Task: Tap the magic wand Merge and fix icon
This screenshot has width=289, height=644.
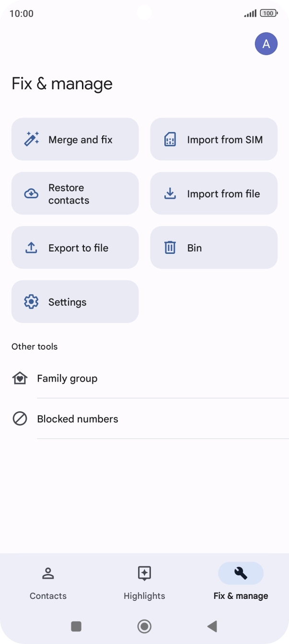Action: point(31,139)
